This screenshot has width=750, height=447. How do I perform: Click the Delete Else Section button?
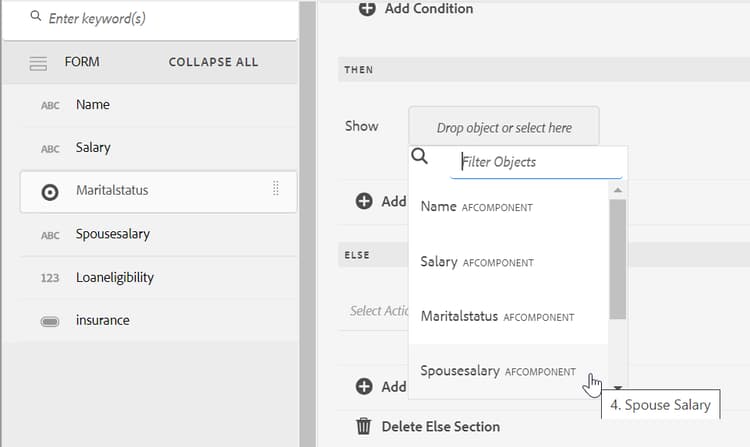pos(440,427)
